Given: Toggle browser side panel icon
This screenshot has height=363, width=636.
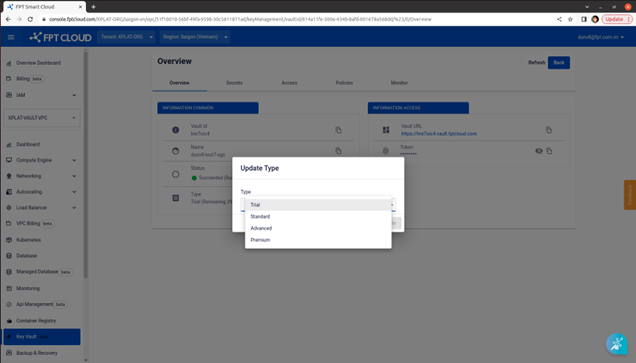Looking at the screenshot, I should pos(584,19).
